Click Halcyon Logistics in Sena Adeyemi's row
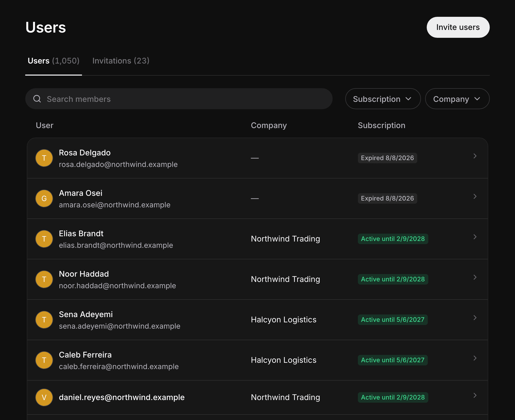Viewport: 515px width, 420px height. 284,320
